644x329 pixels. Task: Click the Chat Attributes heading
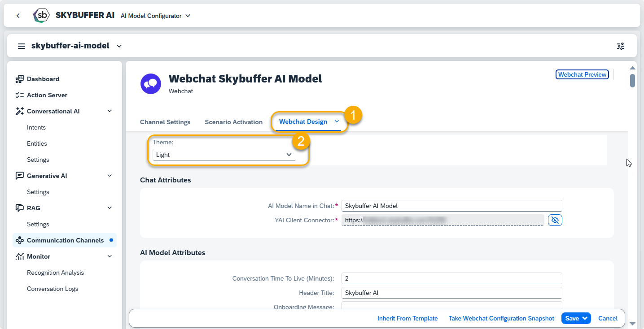tap(165, 180)
